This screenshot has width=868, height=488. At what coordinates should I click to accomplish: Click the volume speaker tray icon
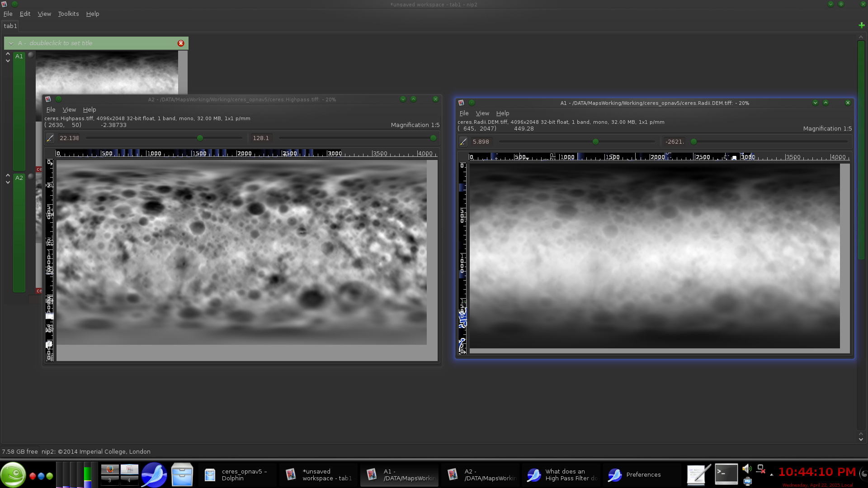[x=747, y=469]
